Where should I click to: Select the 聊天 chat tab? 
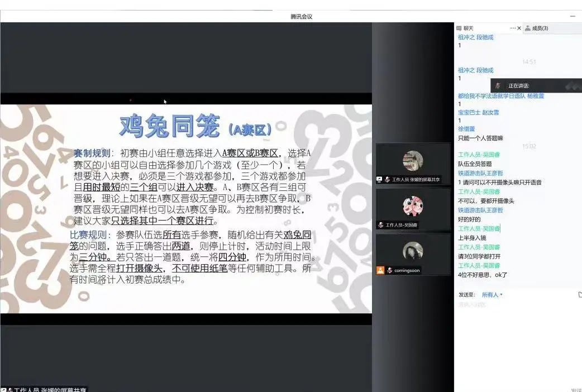468,28
